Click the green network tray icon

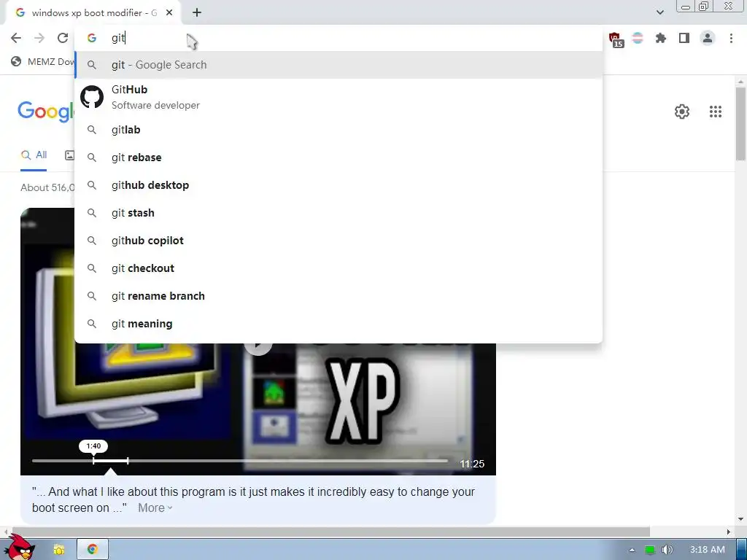(x=649, y=550)
